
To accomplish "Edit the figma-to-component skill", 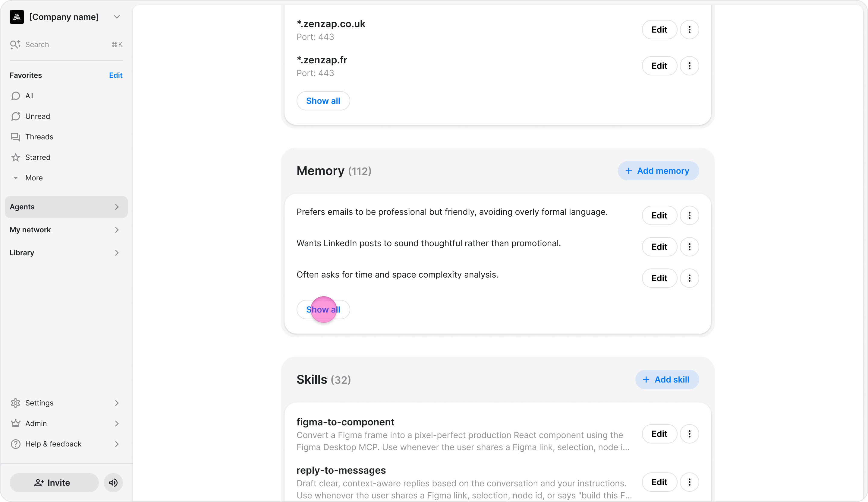I will (x=659, y=434).
